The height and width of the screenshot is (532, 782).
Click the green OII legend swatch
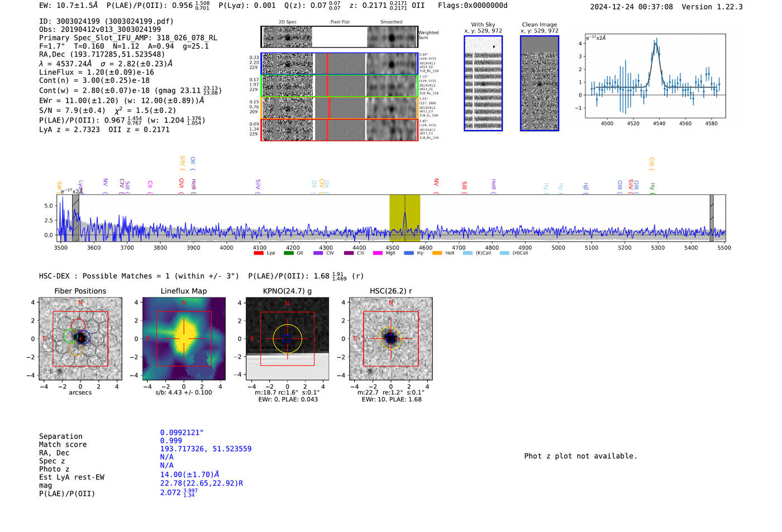[x=288, y=253]
